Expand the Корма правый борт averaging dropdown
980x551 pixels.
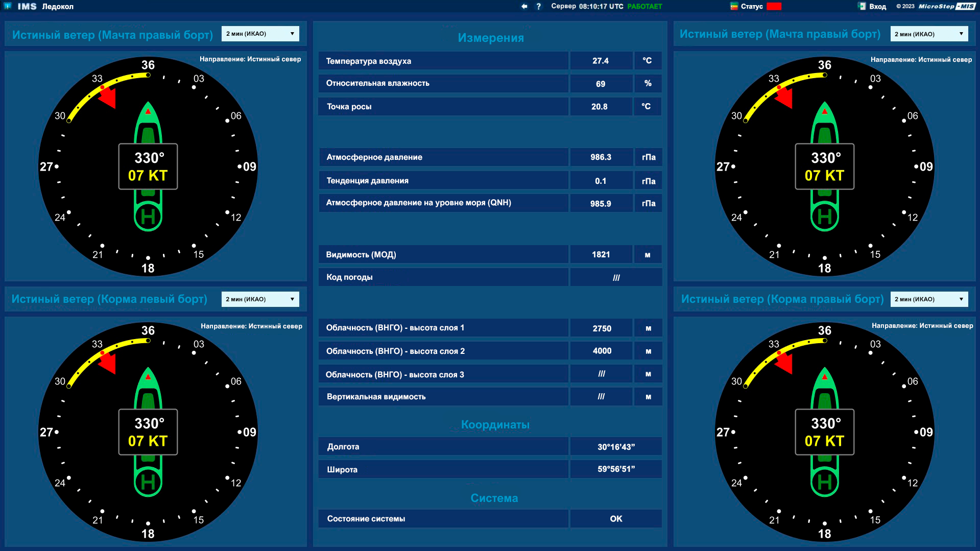click(929, 299)
